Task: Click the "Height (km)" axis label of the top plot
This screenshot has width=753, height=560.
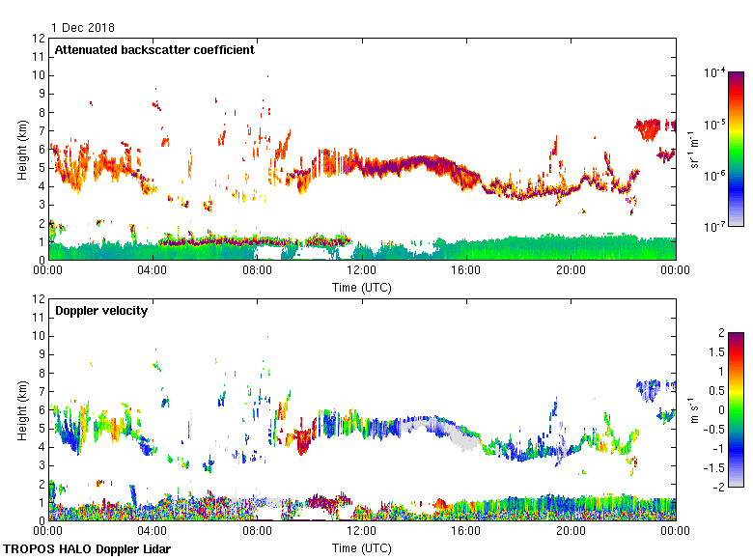Action: point(21,149)
